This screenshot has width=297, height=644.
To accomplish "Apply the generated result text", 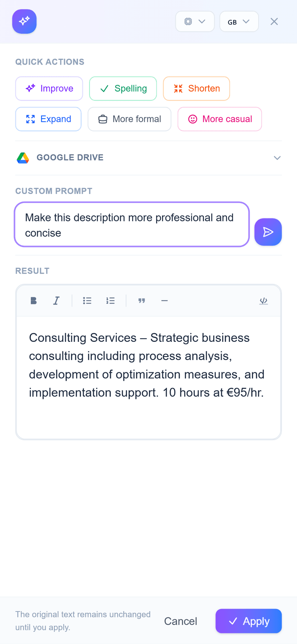I will (x=248, y=621).
